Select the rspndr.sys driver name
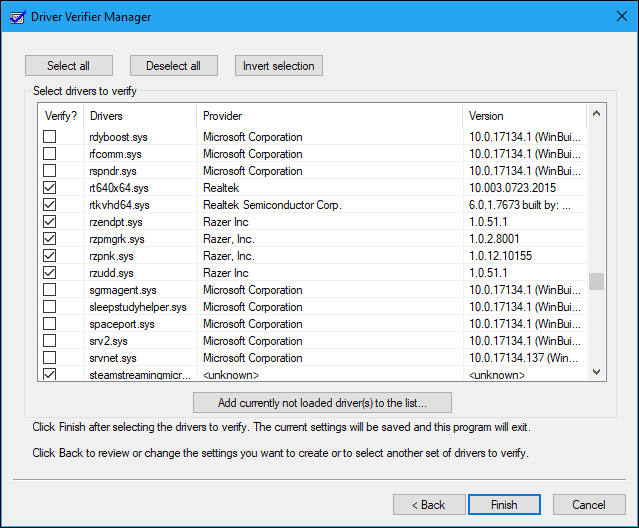Screen dimensions: 639x528 tap(113, 171)
